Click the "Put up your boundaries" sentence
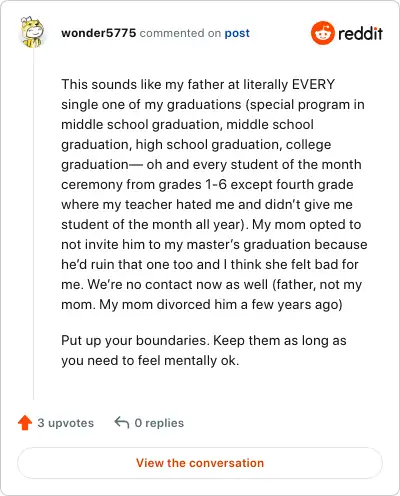Image resolution: width=400 pixels, height=496 pixels. coord(135,341)
